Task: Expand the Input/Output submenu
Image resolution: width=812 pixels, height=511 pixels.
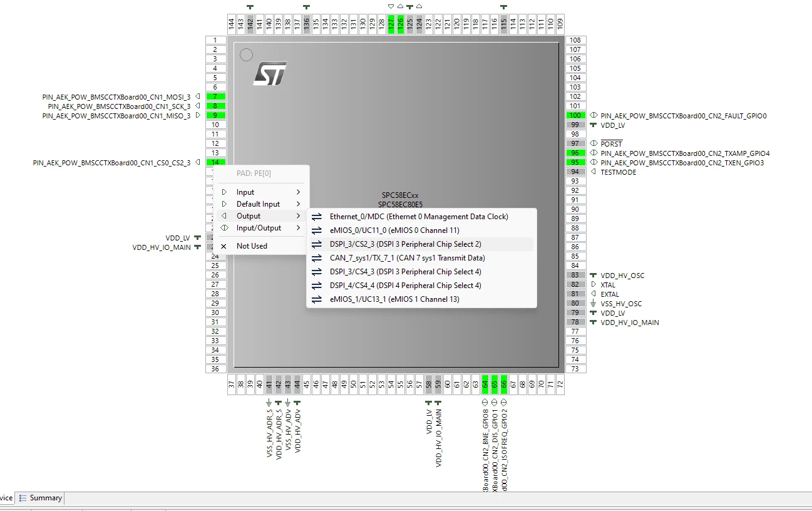Action: [261, 228]
